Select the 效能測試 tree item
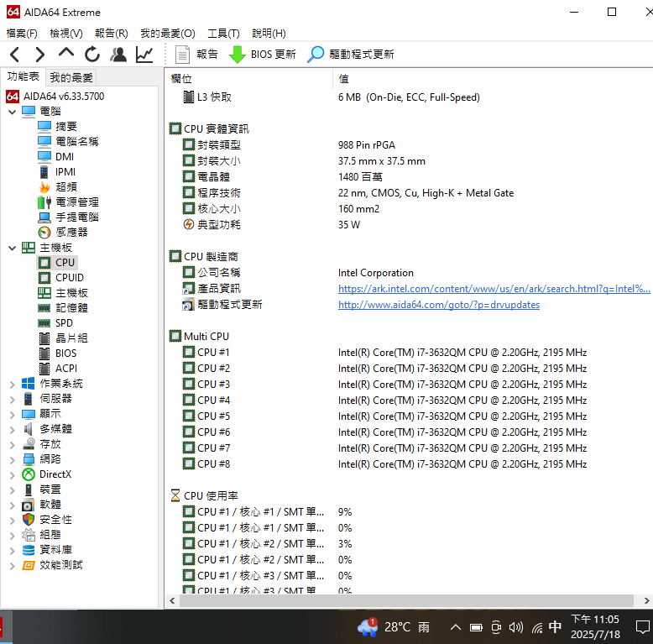 [60, 565]
